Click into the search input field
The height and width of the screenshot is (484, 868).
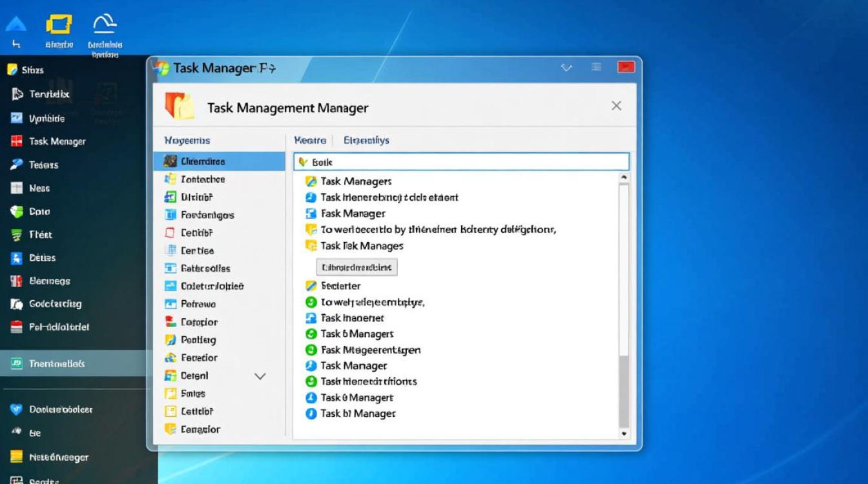[x=461, y=162]
